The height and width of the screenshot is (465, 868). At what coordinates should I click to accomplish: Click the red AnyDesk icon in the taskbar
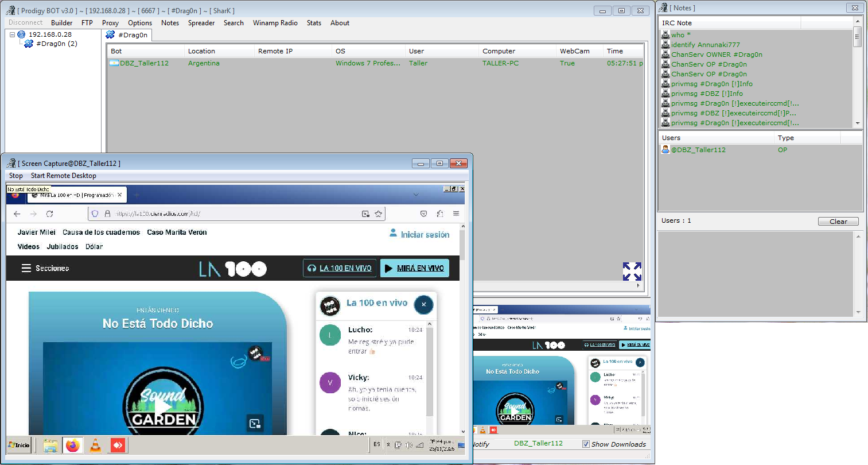coord(118,445)
